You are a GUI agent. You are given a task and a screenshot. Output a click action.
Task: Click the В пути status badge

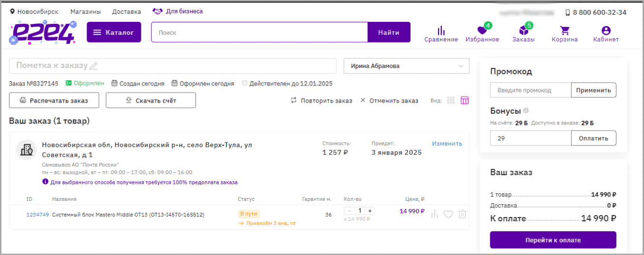click(249, 214)
